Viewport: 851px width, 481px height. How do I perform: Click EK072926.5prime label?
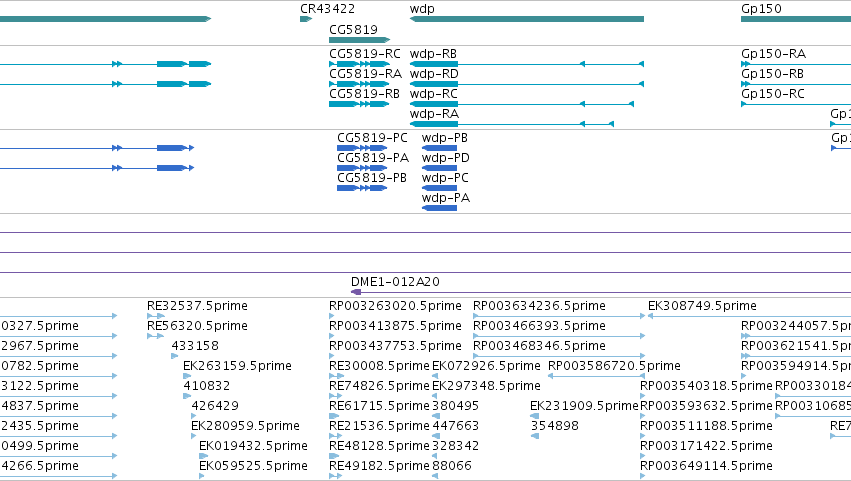tap(486, 366)
